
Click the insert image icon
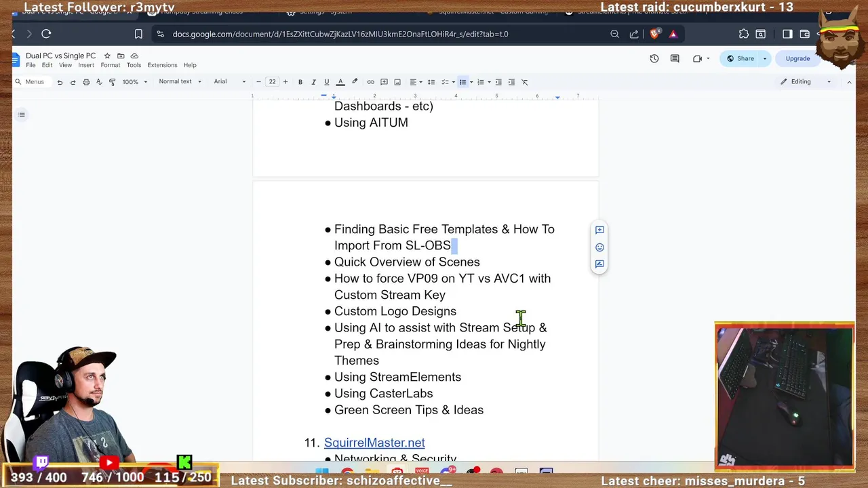tap(397, 82)
